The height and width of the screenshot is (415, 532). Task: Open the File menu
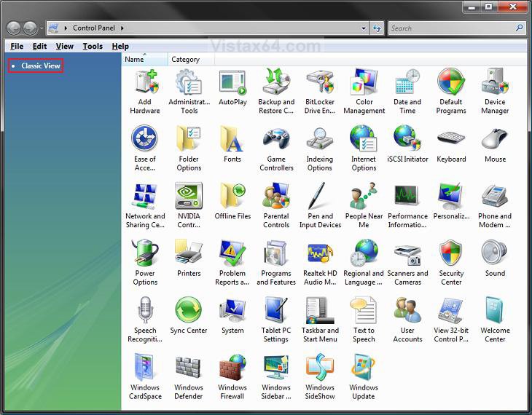pyautogui.click(x=17, y=46)
